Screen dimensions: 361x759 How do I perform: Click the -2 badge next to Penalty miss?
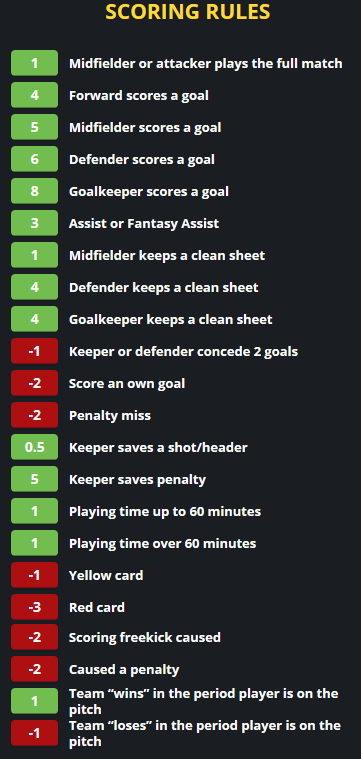34,415
